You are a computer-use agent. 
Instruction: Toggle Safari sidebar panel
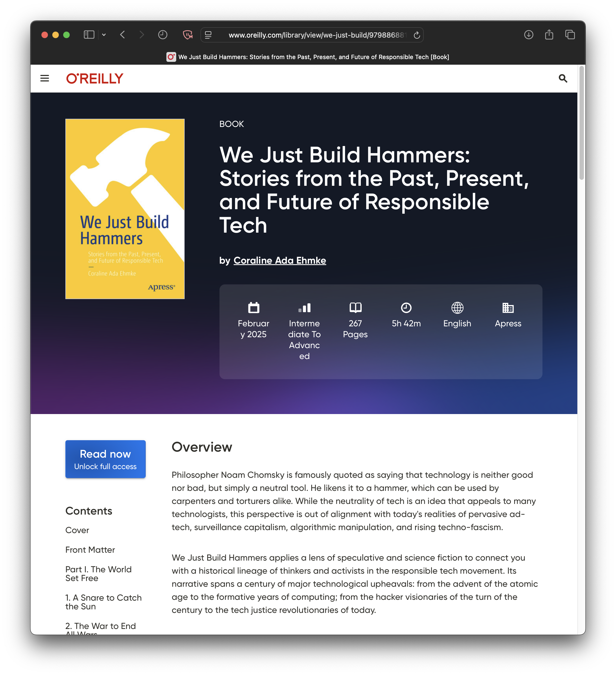(x=89, y=35)
